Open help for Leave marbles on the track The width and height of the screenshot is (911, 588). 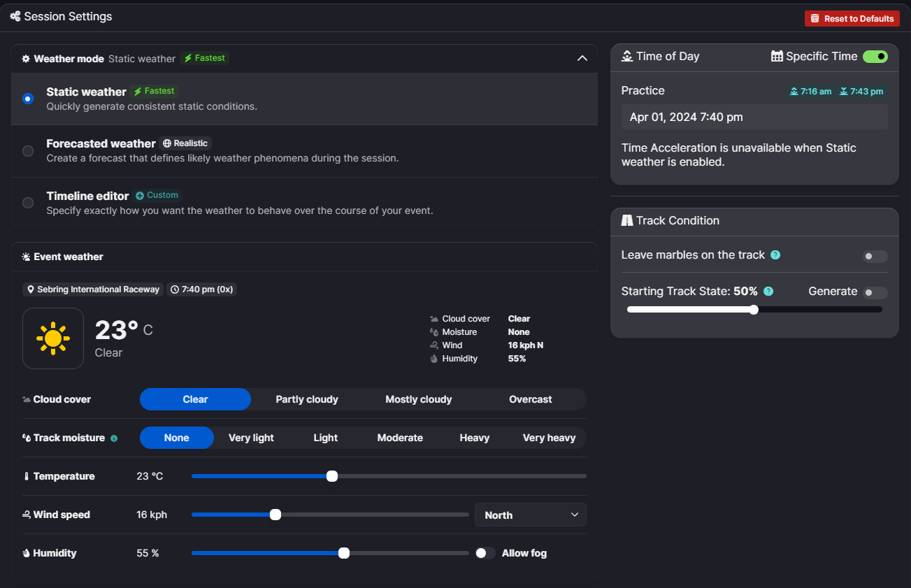click(775, 255)
